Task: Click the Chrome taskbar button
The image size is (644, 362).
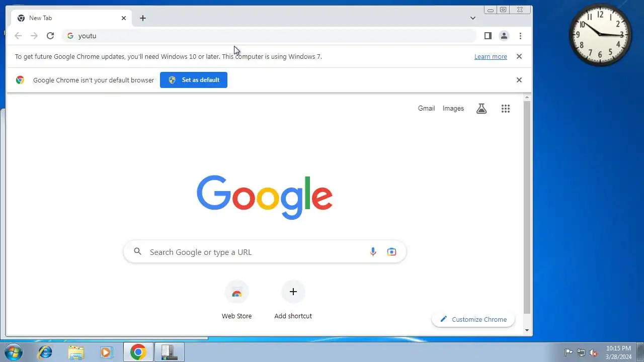Action: 138,352
